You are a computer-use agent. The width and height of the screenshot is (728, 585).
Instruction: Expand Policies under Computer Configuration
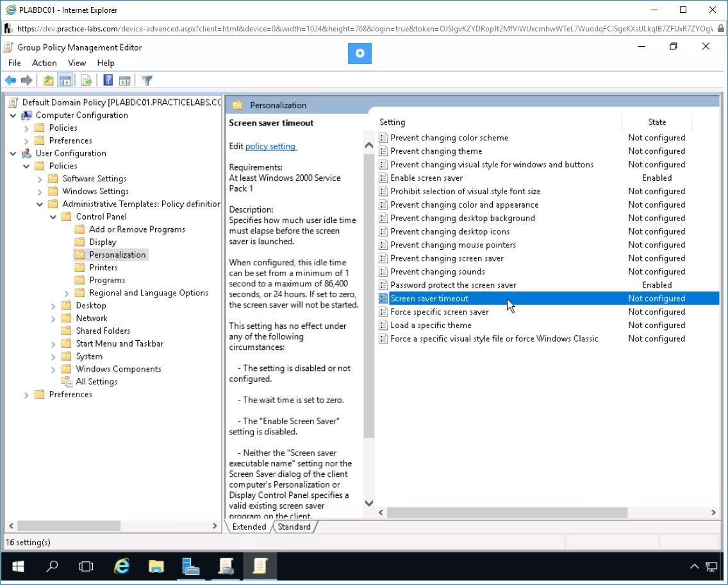point(26,128)
